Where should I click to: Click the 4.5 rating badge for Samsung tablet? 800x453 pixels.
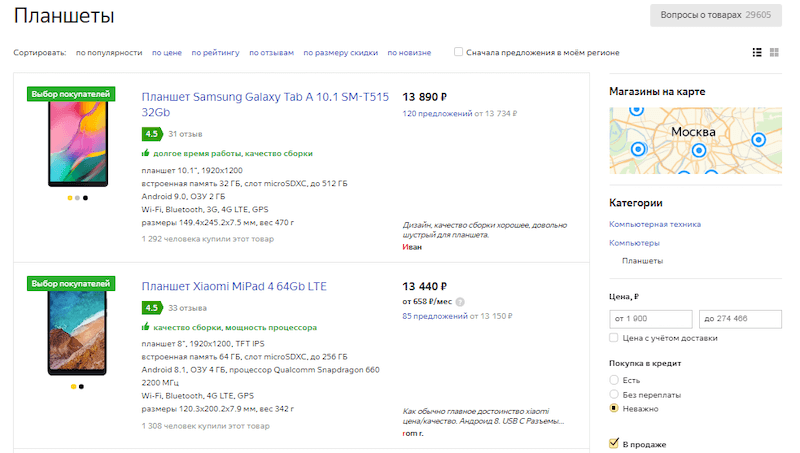(x=152, y=133)
